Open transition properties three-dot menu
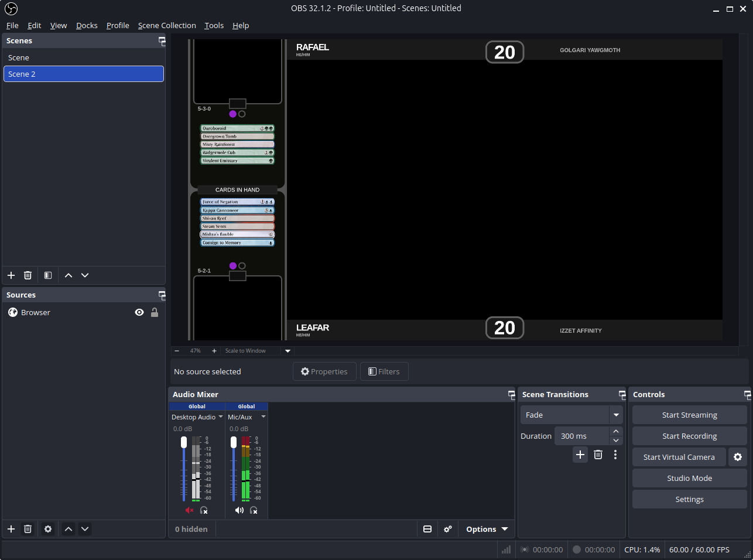753x560 pixels. [x=615, y=455]
